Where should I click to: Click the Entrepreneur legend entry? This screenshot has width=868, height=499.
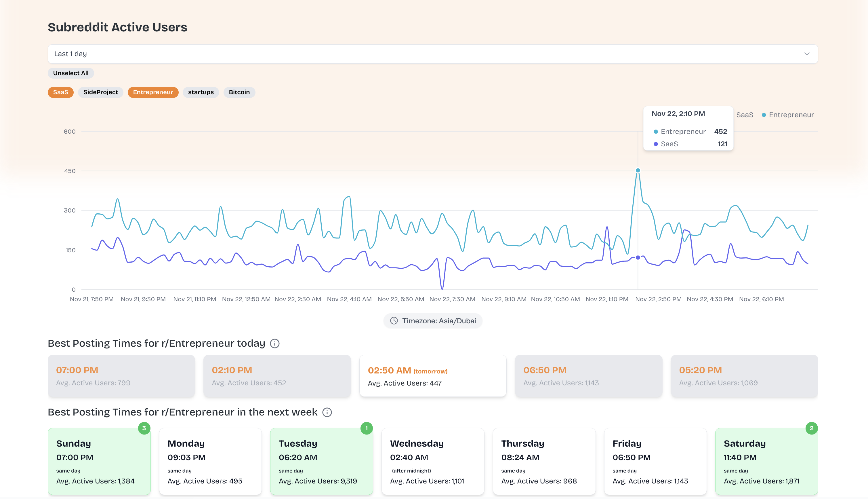(x=787, y=115)
